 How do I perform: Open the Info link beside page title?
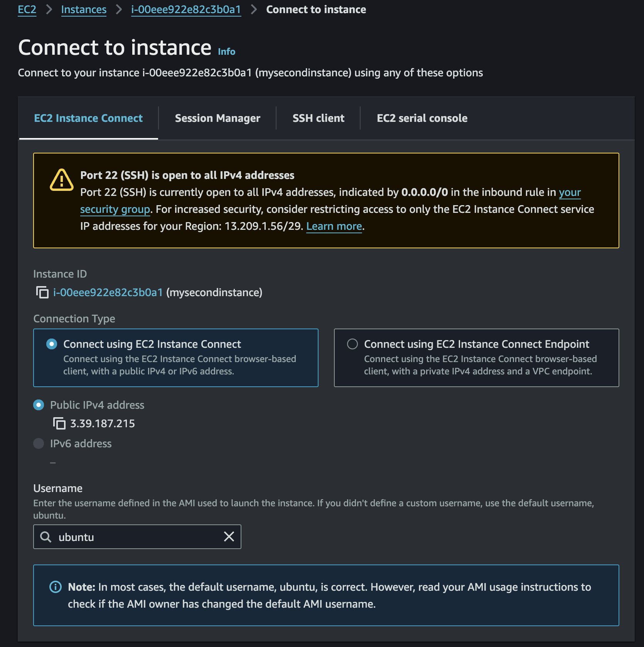click(226, 52)
